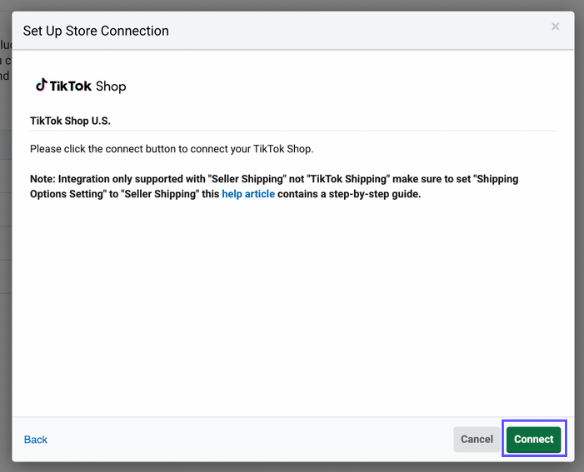584x472 pixels.
Task: Click the green Connect button
Action: pos(533,439)
